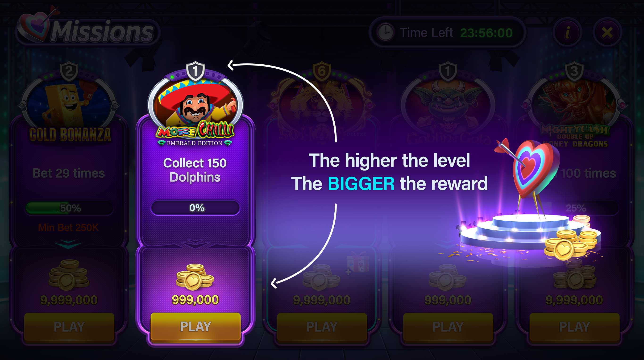Click PLAY on Mighty Cash Dragons card
644x360 pixels.
[x=574, y=327]
